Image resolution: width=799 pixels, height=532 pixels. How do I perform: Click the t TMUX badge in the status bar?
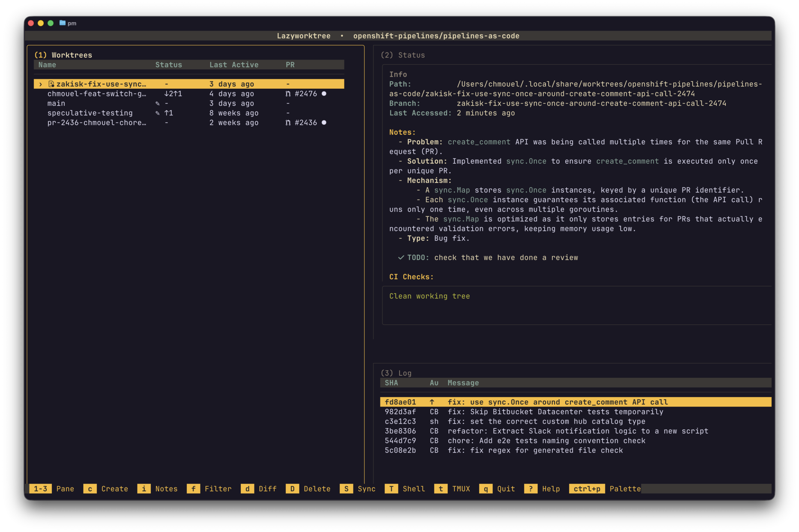coord(440,488)
